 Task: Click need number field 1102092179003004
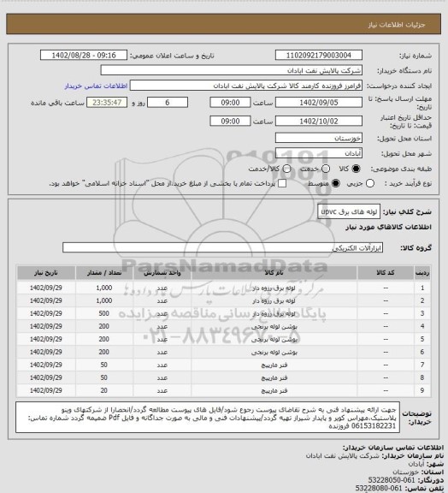tap(319, 55)
